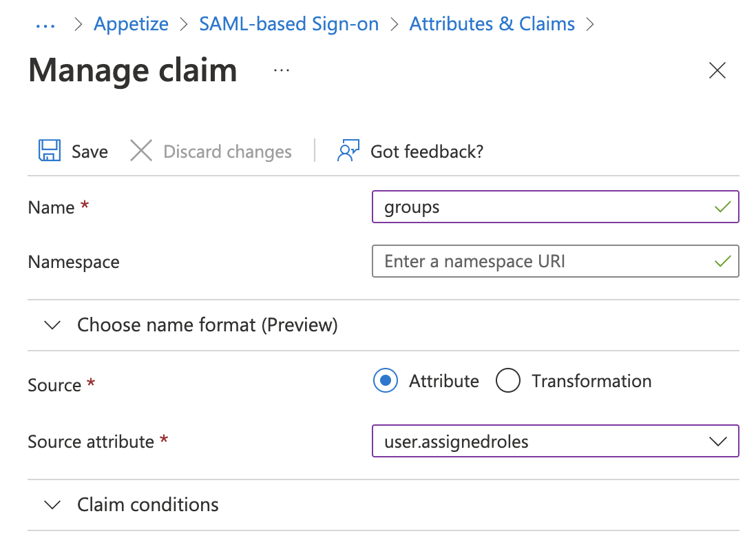Click the Name input field with groups
Viewport: 756px width, 558px height.
tap(537, 207)
